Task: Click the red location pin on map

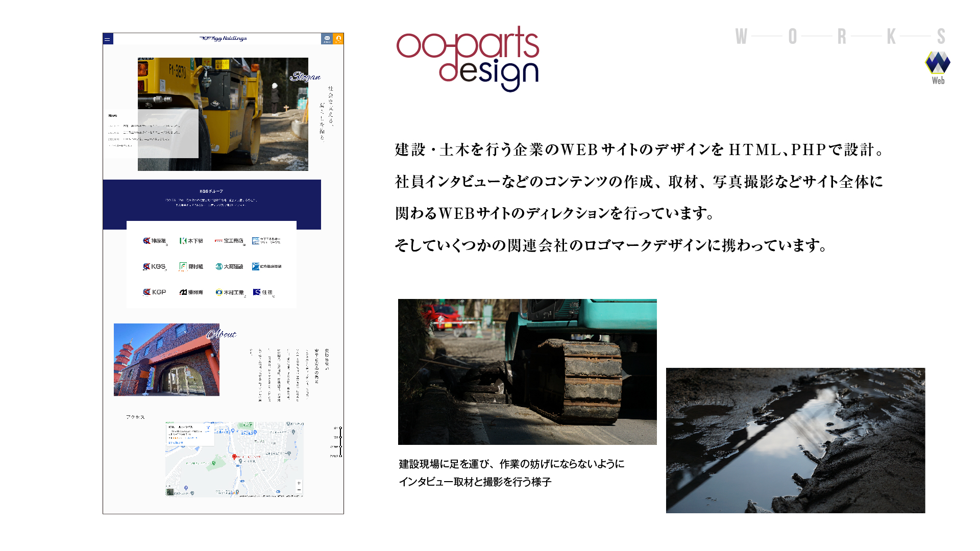Action: click(x=234, y=457)
